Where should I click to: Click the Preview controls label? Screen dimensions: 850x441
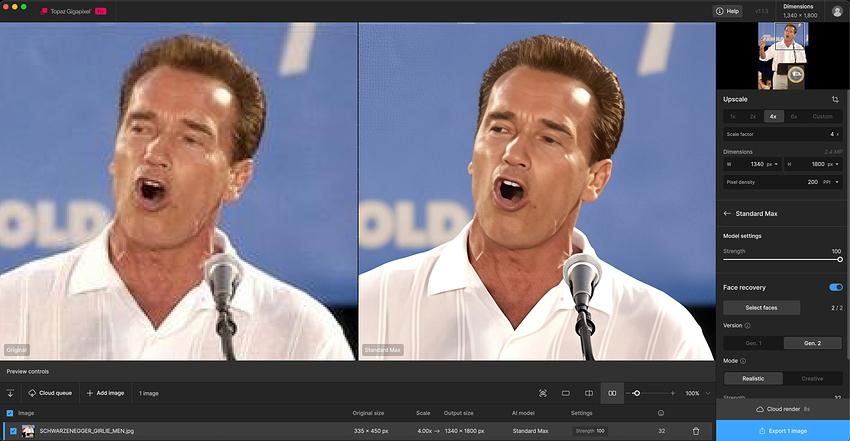28,372
